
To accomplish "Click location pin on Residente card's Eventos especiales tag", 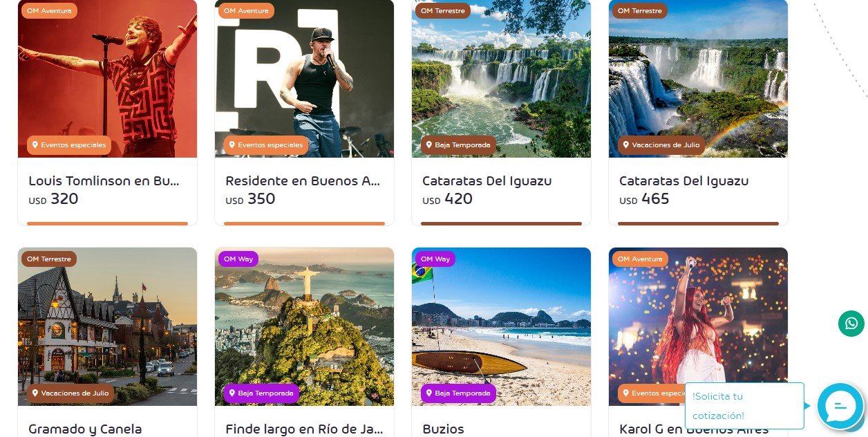I will 232,145.
